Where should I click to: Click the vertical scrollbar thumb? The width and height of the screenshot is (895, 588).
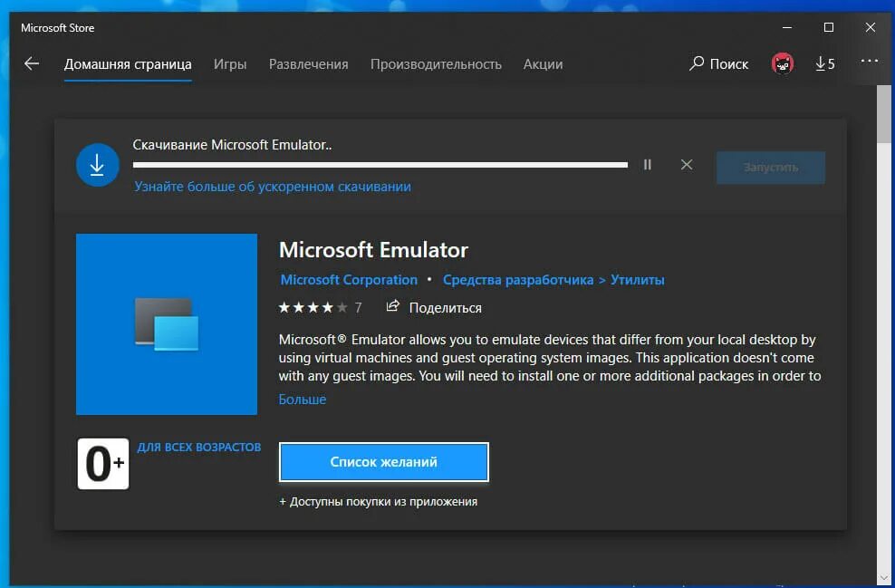(884, 114)
